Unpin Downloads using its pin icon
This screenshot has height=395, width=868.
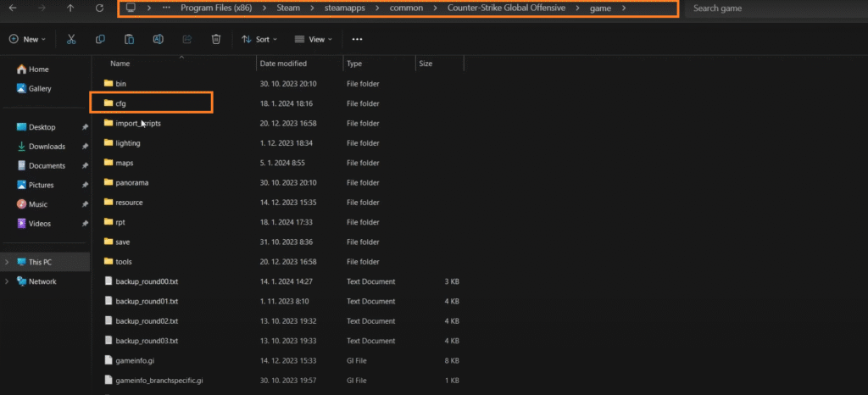[x=84, y=147]
